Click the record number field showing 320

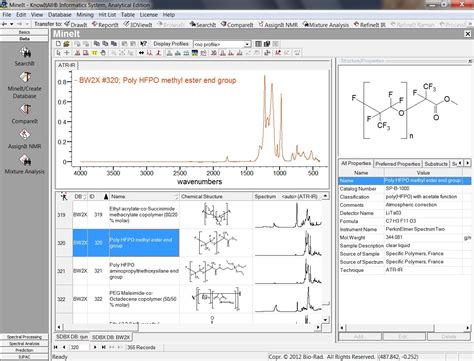coord(80,347)
